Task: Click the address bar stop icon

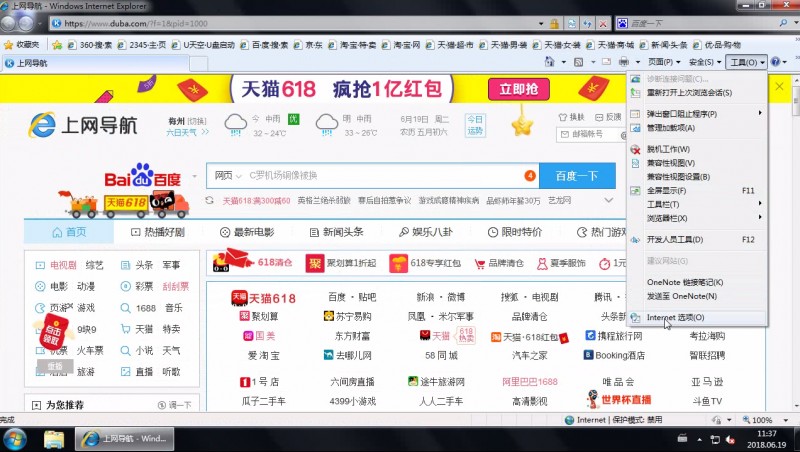Action: (604, 23)
